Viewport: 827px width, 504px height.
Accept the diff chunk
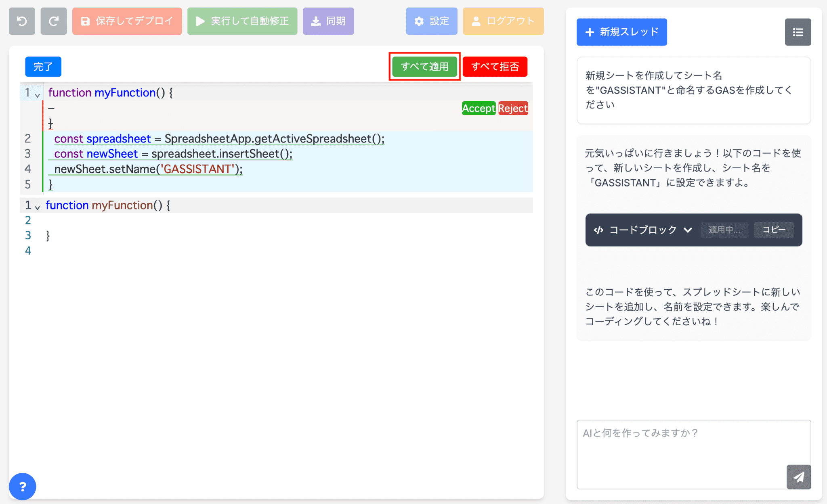(x=479, y=108)
